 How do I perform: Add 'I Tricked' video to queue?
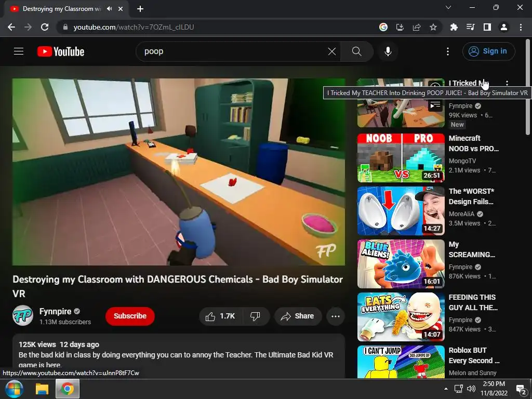[x=435, y=105]
